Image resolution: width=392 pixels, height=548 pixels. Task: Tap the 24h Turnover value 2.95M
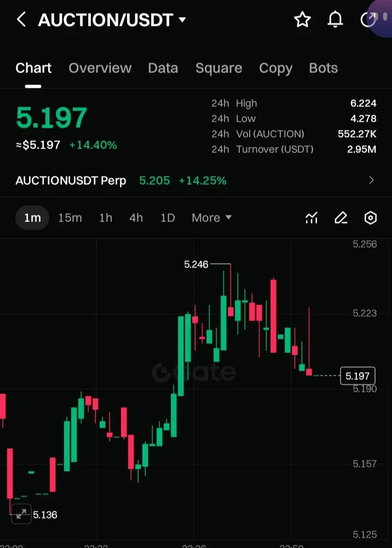point(362,150)
